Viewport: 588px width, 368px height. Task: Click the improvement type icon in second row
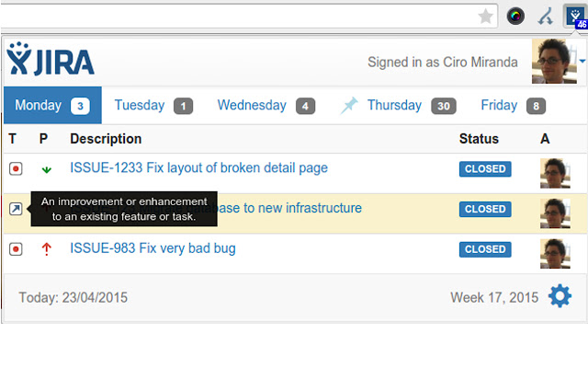(x=16, y=209)
